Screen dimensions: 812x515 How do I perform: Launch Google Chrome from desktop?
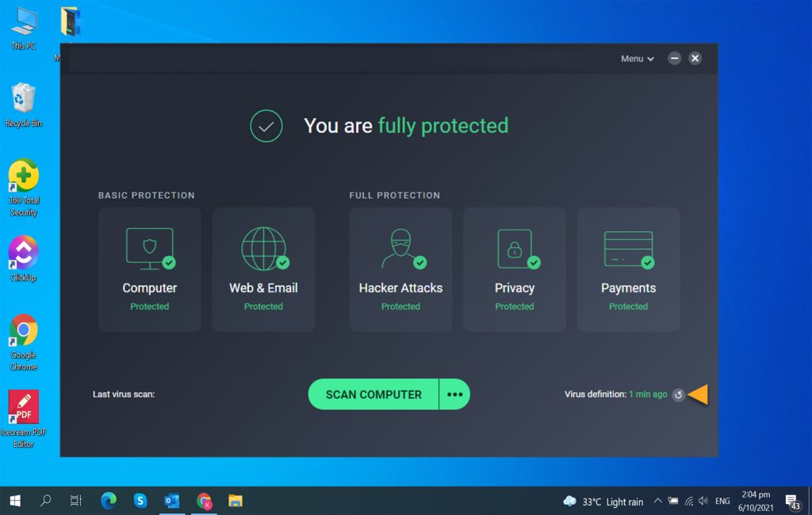click(24, 341)
